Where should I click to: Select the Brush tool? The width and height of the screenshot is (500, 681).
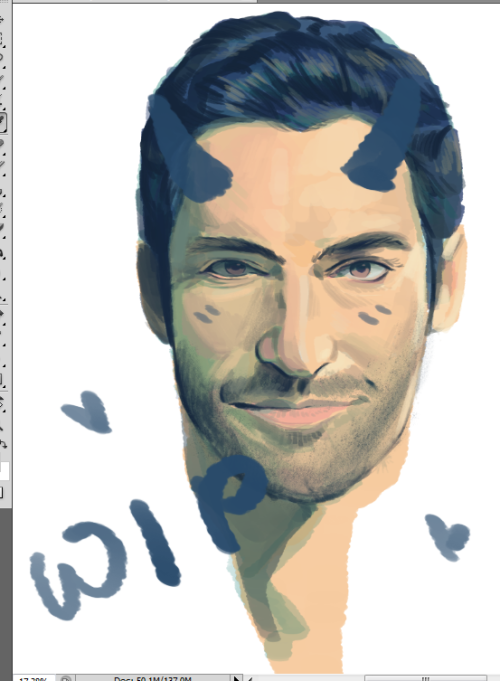pos(2,164)
